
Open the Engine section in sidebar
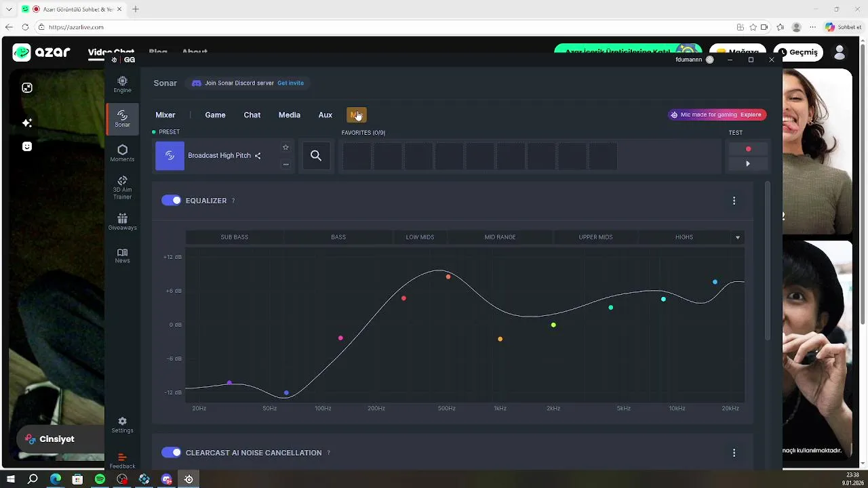pos(122,84)
